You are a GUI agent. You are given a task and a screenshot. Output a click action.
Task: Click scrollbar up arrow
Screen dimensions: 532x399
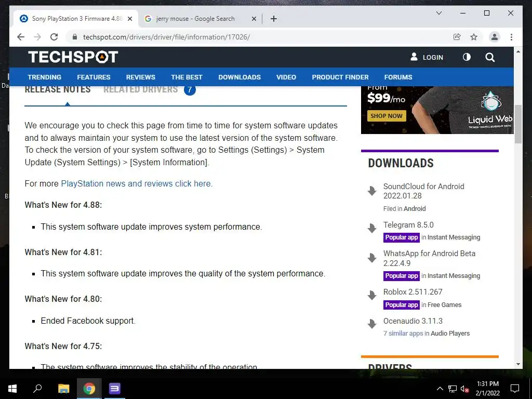[x=518, y=51]
